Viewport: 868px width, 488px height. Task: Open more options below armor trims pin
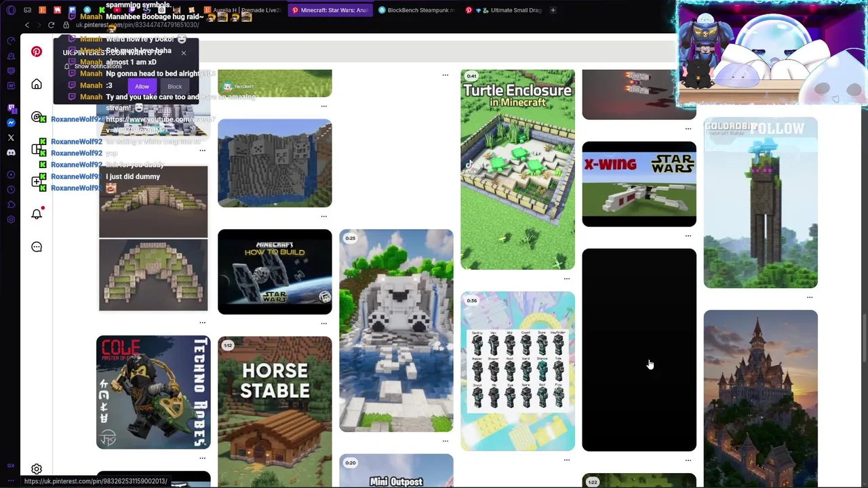tap(567, 460)
